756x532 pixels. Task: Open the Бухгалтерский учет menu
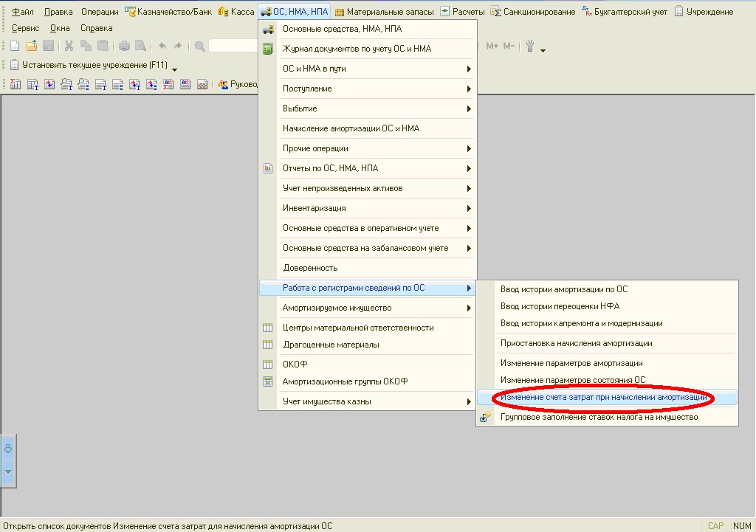[x=625, y=12]
